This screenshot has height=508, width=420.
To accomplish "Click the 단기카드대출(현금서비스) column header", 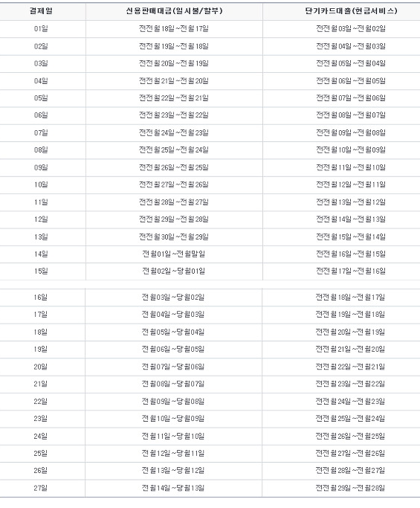I will click(x=351, y=11).
